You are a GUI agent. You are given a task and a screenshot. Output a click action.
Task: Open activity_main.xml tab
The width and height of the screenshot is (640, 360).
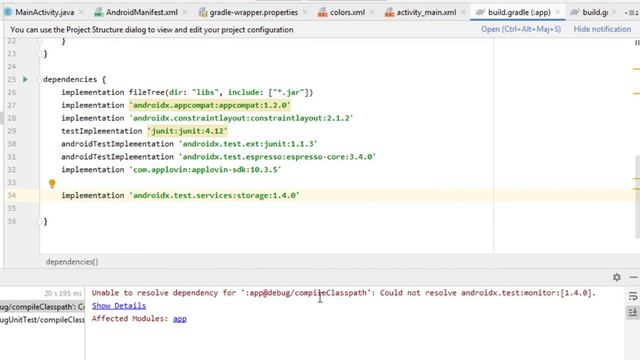[x=426, y=12]
